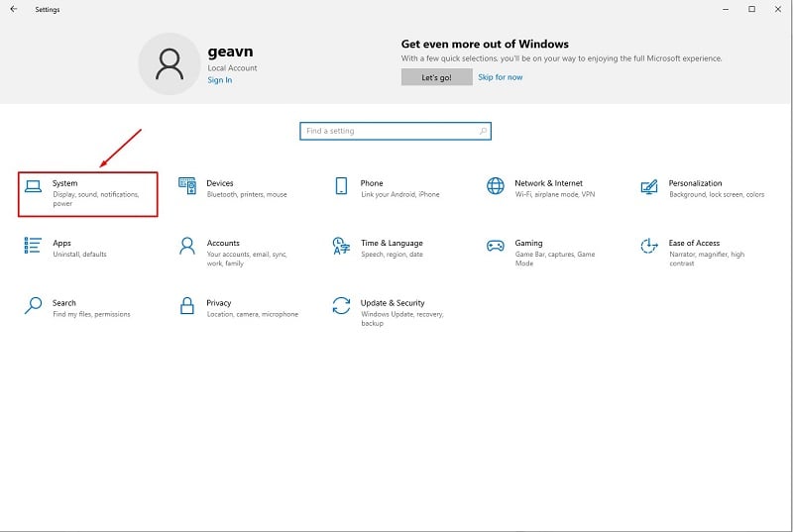Open the Gaming controller icon
Image resolution: width=793 pixels, height=532 pixels.
pos(495,246)
